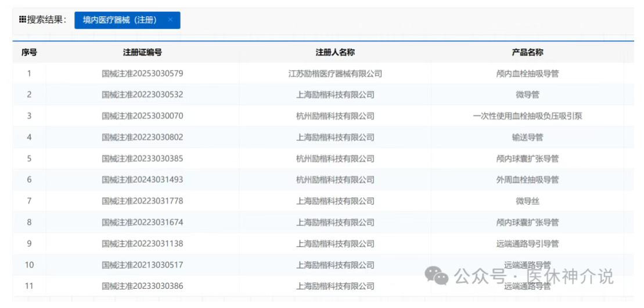Viewport: 644px width, 308px height.
Task: Select registration number 国械注准20223031778
Action: point(142,201)
